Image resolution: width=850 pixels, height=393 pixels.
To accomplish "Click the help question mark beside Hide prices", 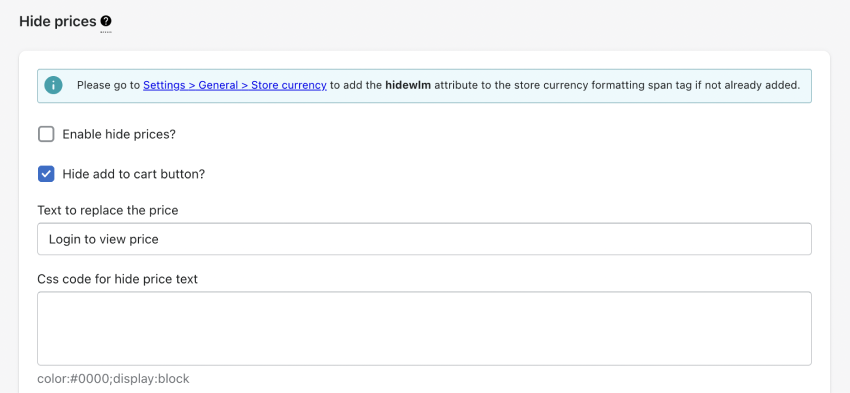I will [106, 21].
